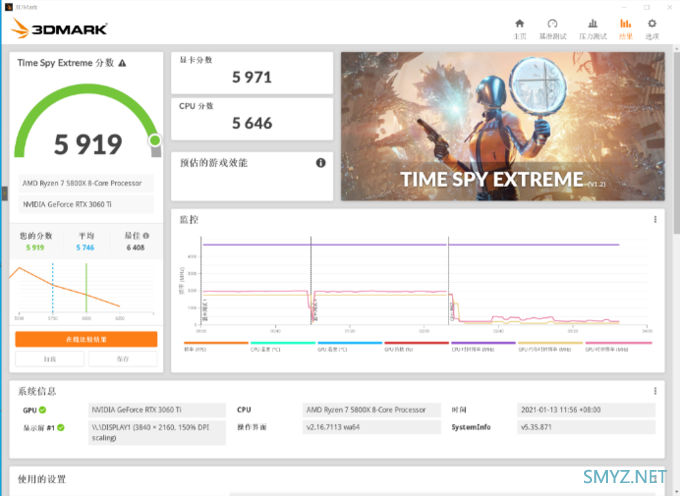Click the 使用的设置 section heading
This screenshot has height=496, width=680.
point(42,479)
